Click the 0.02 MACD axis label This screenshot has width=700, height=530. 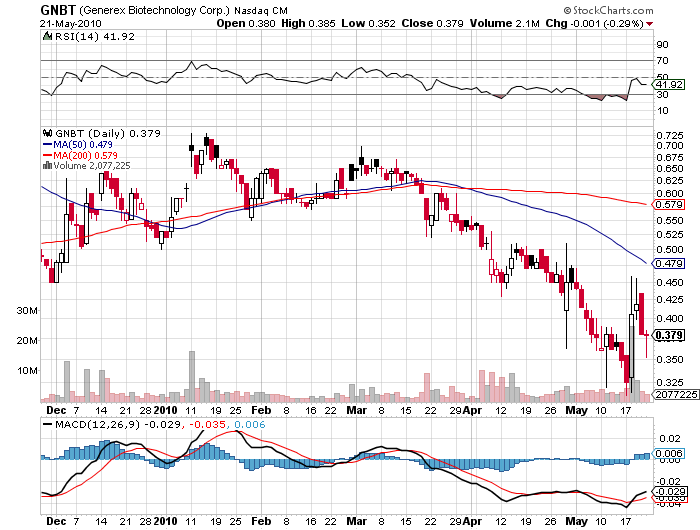(670, 438)
